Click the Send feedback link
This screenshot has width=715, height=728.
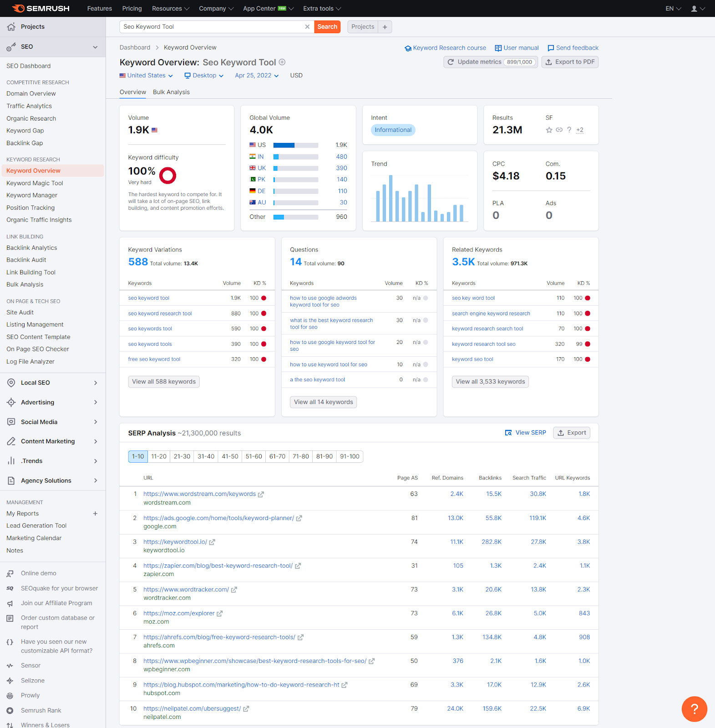coord(573,48)
